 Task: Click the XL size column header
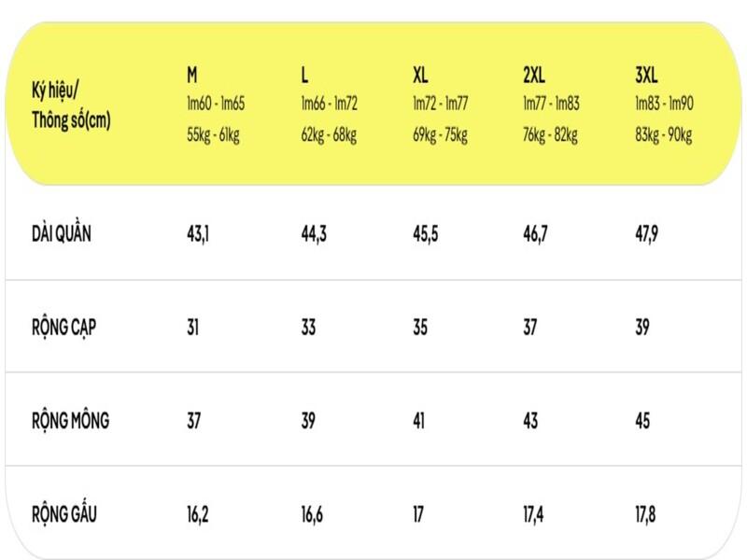tap(420, 75)
